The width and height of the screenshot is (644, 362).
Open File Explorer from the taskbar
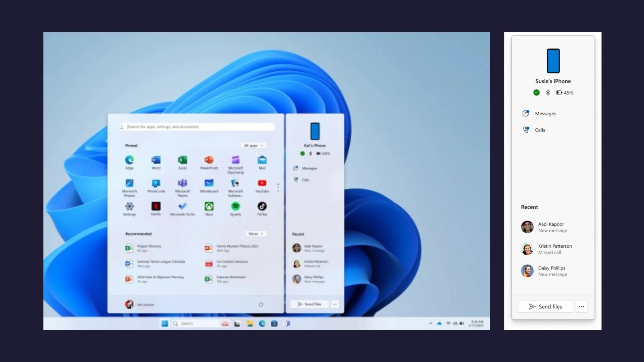(x=250, y=324)
